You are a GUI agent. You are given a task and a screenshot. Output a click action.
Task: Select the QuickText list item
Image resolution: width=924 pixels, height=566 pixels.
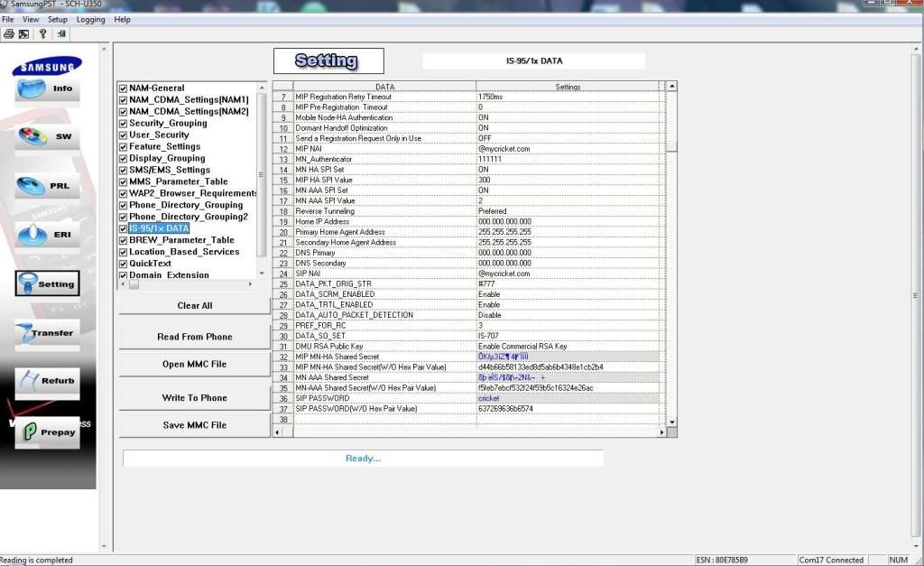[x=151, y=264]
